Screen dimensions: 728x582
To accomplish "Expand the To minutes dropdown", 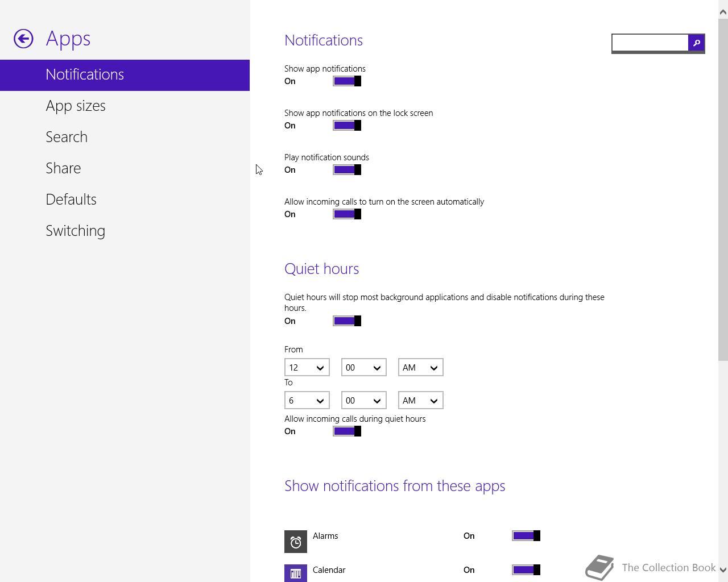I will point(363,401).
